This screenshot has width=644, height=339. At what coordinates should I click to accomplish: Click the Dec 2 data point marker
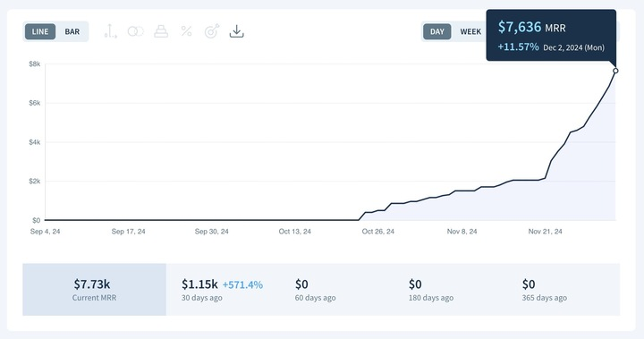[x=615, y=71]
